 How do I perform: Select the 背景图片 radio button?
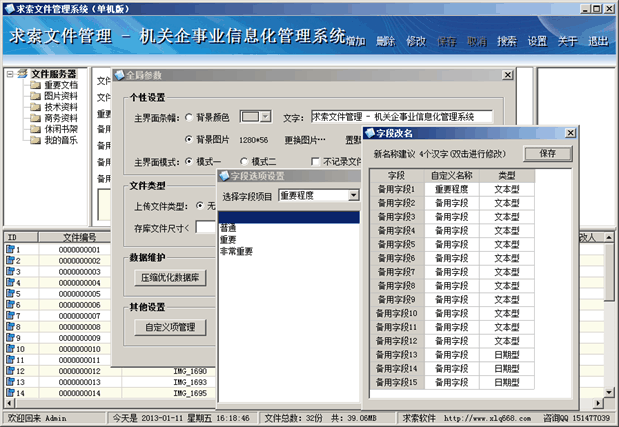(189, 139)
